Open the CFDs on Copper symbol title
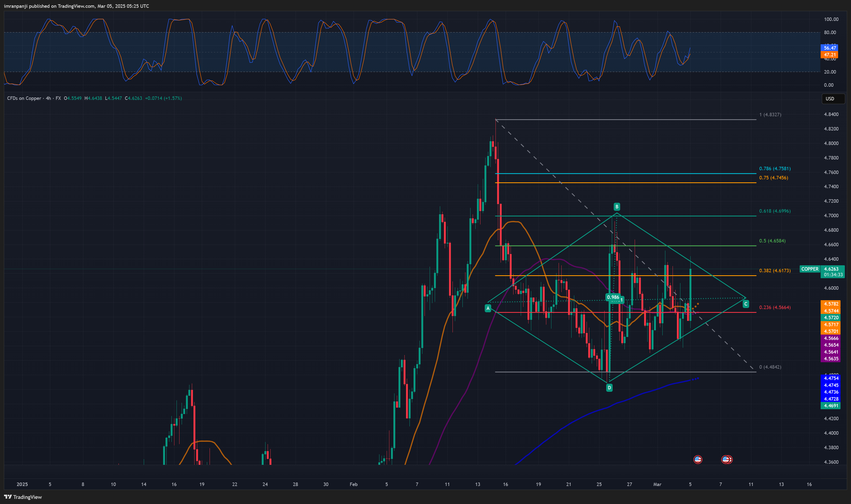Screen dimensions: 851x504 (24, 99)
